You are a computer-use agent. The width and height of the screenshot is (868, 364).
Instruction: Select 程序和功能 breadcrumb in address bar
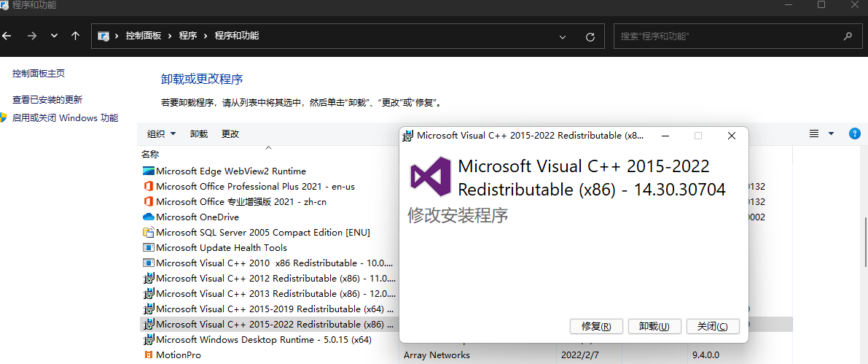236,36
